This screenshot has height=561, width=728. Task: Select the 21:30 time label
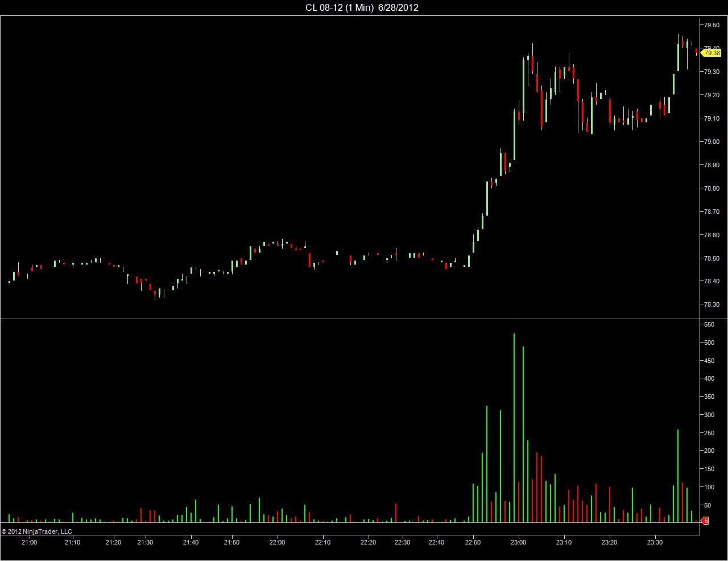145,542
